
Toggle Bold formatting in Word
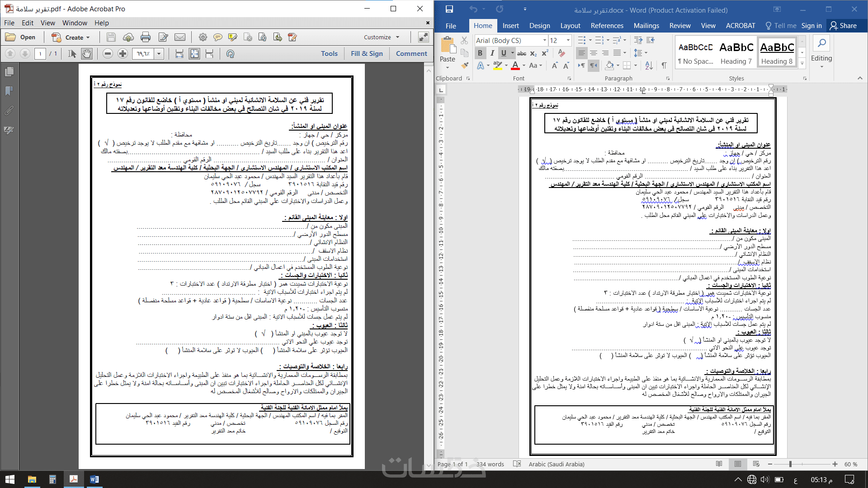click(x=480, y=53)
